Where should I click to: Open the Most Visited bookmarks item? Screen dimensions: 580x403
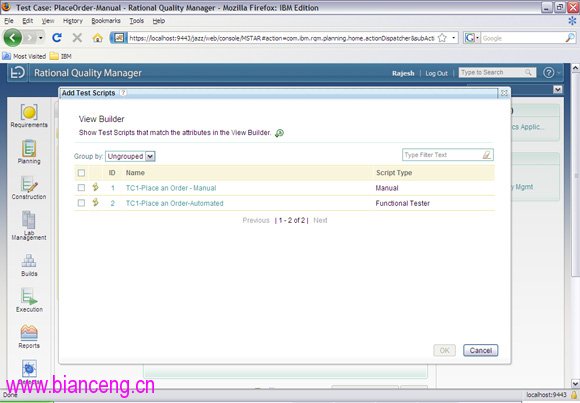tap(24, 56)
